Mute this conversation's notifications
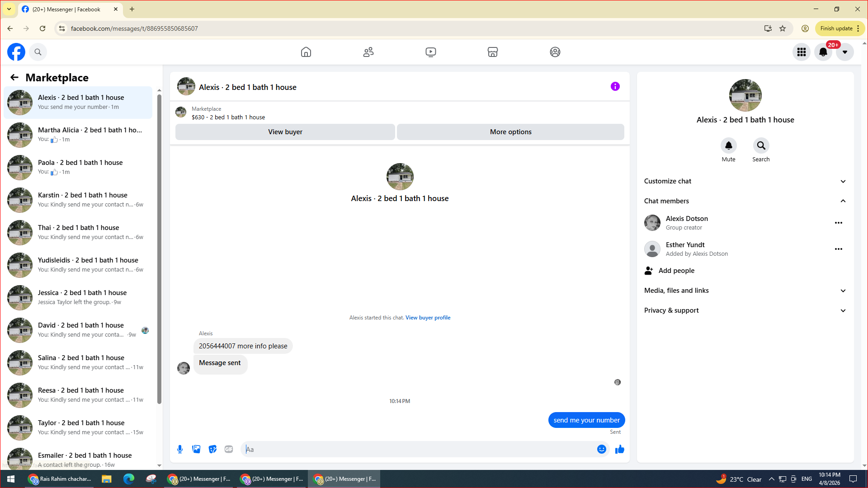Image resolution: width=868 pixels, height=488 pixels. click(728, 146)
